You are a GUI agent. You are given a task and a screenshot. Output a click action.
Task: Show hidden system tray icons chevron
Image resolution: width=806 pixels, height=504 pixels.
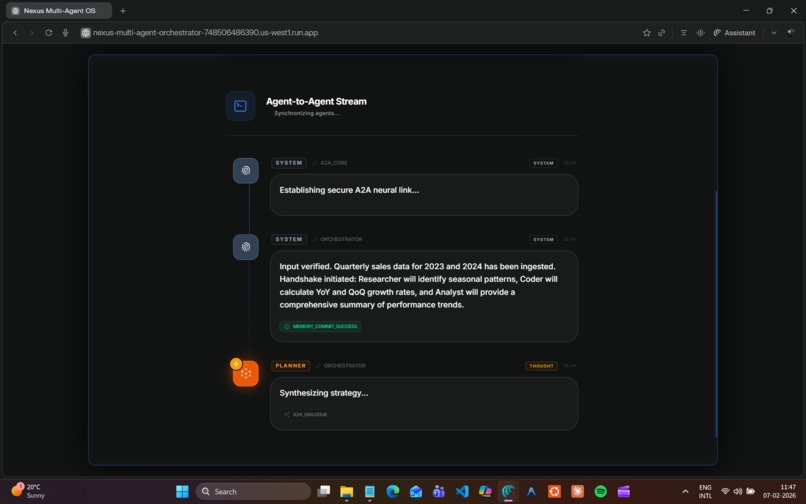pos(685,492)
